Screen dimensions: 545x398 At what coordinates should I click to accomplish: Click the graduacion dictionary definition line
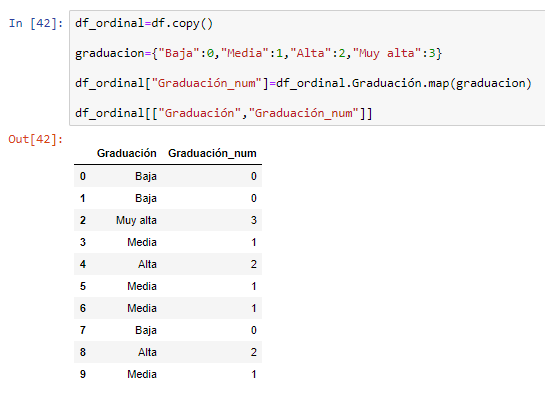tap(259, 53)
